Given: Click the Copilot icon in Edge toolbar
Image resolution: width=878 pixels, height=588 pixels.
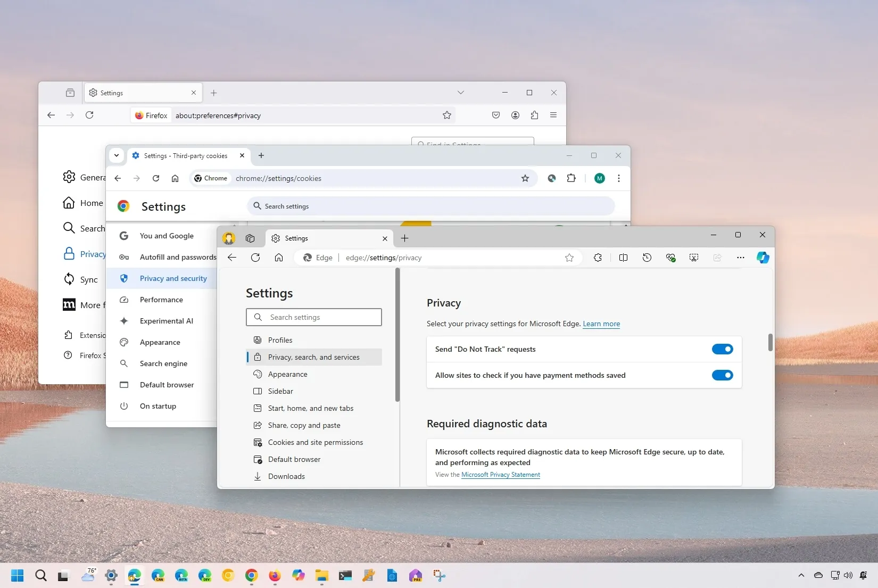Looking at the screenshot, I should [x=763, y=258].
